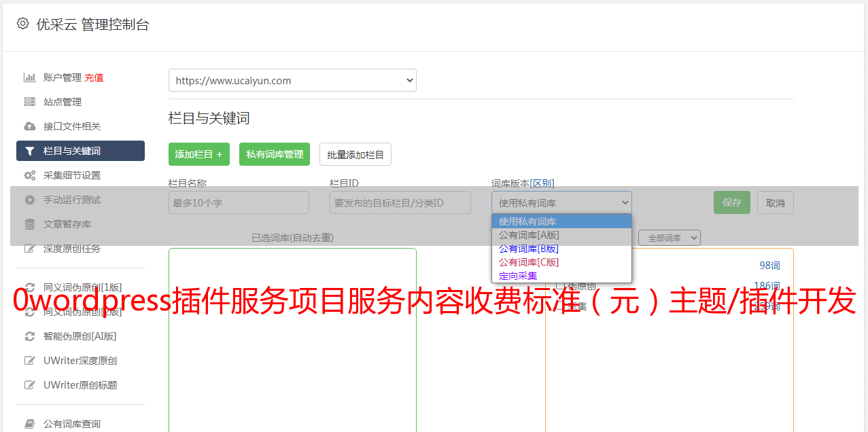Click the book icon for 公有词库查询

pyautogui.click(x=29, y=424)
